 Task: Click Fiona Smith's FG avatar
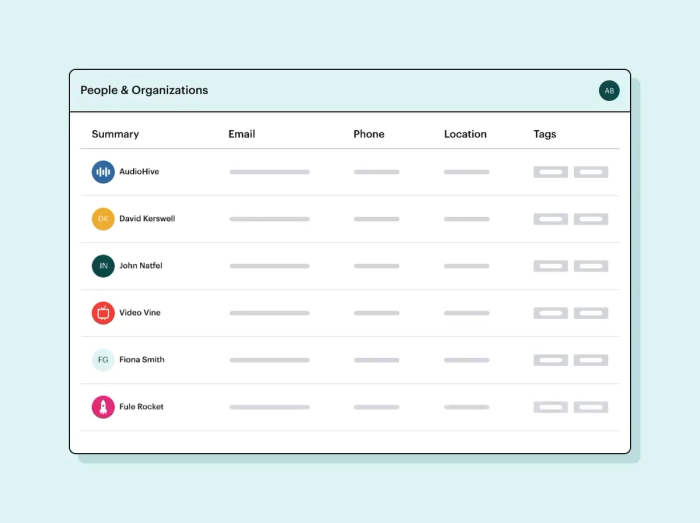tap(103, 360)
